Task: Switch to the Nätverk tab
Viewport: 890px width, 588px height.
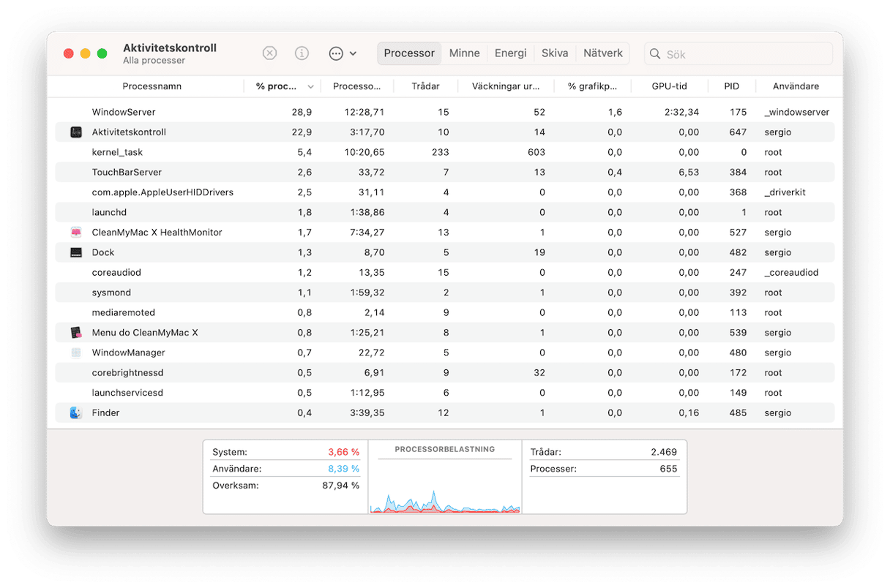Action: click(603, 53)
